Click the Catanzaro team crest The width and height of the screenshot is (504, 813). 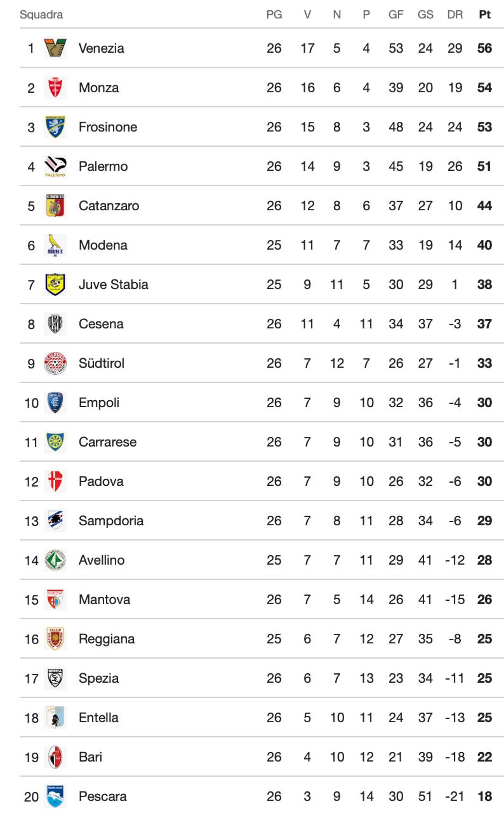(55, 206)
